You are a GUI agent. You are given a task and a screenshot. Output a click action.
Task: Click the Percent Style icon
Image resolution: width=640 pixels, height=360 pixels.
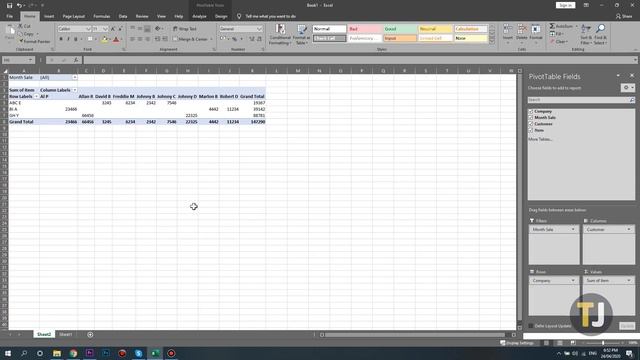[235, 39]
